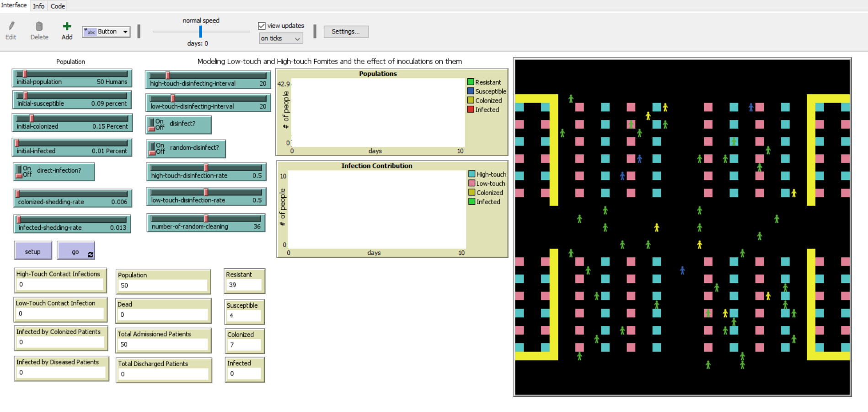Switch to the Code tab
This screenshot has width=868, height=412.
click(x=58, y=6)
